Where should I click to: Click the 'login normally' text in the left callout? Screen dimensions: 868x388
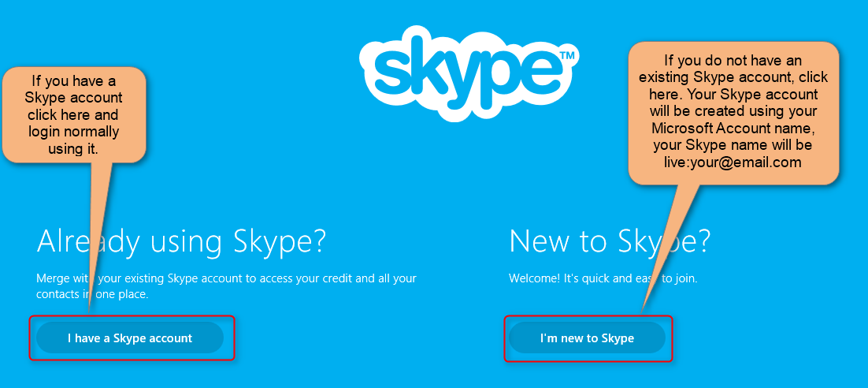click(74, 132)
